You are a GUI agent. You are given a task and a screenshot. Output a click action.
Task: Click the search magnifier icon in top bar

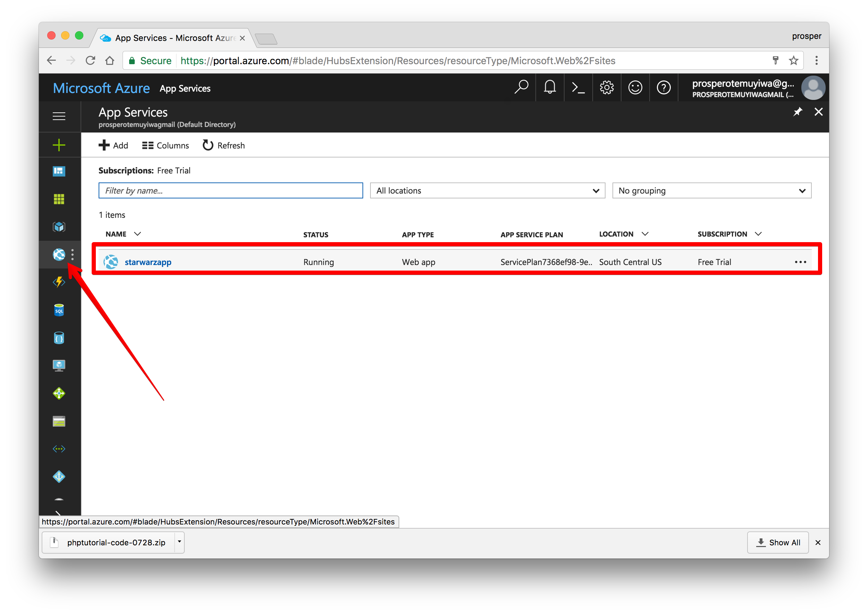tap(521, 88)
